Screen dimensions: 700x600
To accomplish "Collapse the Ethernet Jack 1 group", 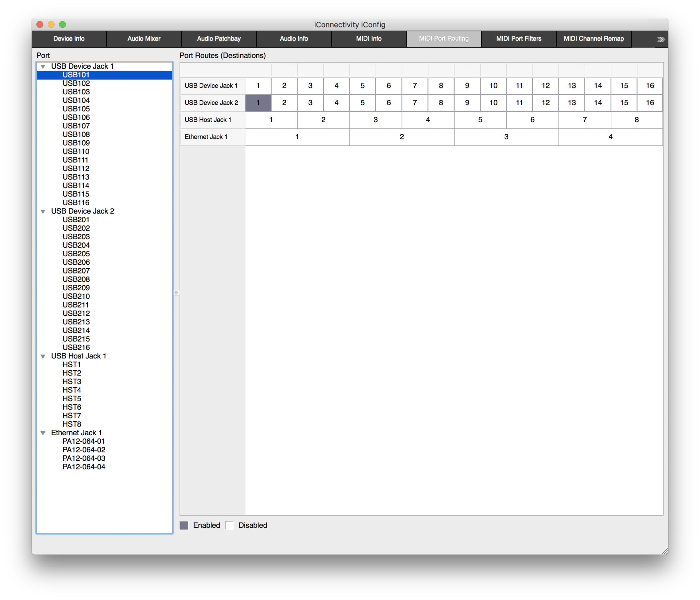I will [x=43, y=433].
